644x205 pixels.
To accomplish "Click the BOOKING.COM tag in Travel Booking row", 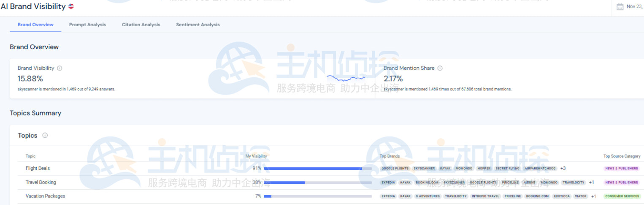I will (x=427, y=183).
